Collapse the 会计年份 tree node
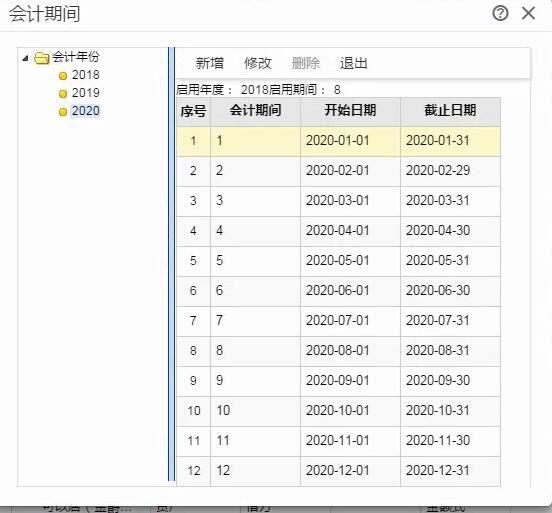This screenshot has height=513, width=552. [25, 58]
